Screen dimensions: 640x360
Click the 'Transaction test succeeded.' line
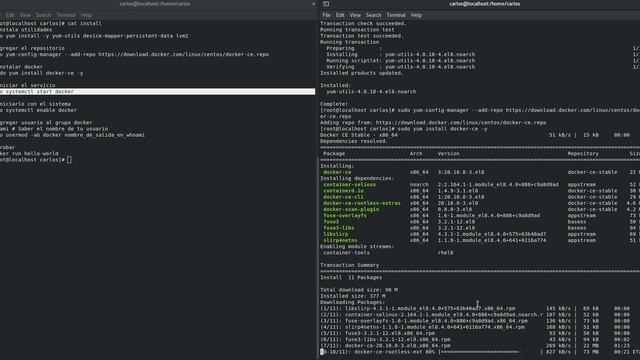pos(362,36)
